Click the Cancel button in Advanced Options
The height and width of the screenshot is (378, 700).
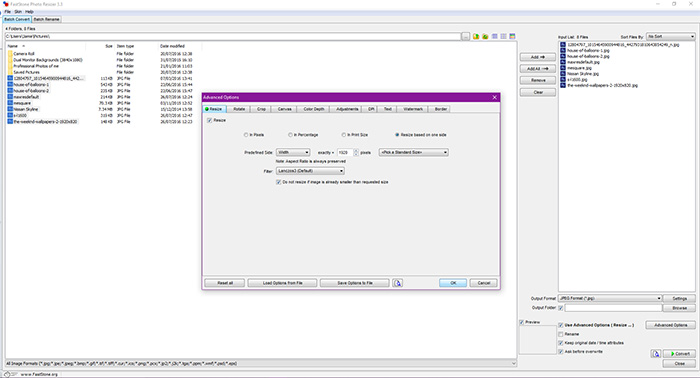(x=483, y=283)
